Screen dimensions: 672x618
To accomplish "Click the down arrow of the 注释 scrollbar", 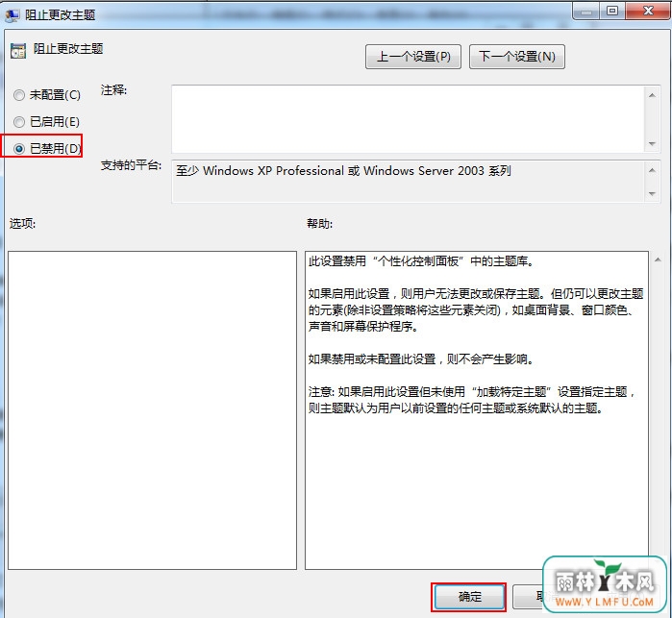I will click(652, 143).
